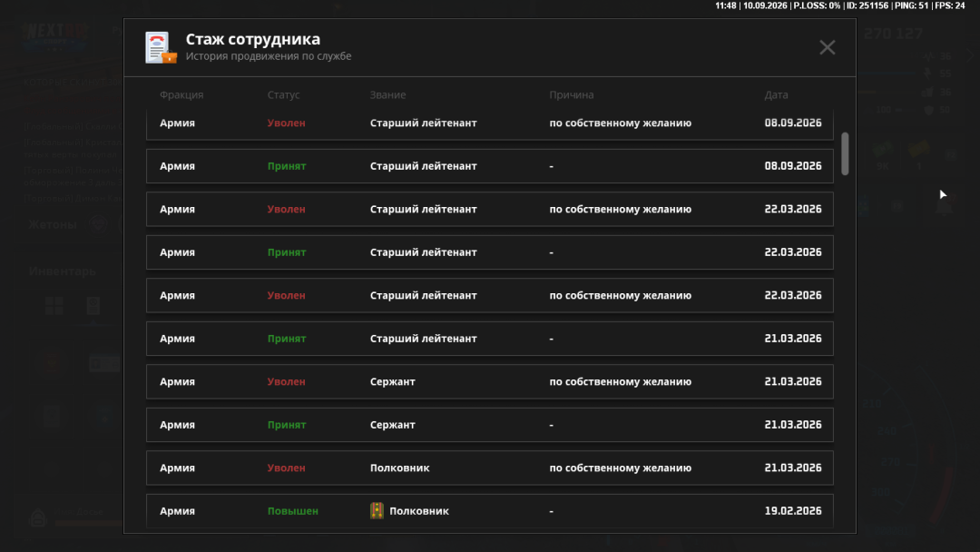Click Армия faction in the Повышен row

[x=177, y=511]
